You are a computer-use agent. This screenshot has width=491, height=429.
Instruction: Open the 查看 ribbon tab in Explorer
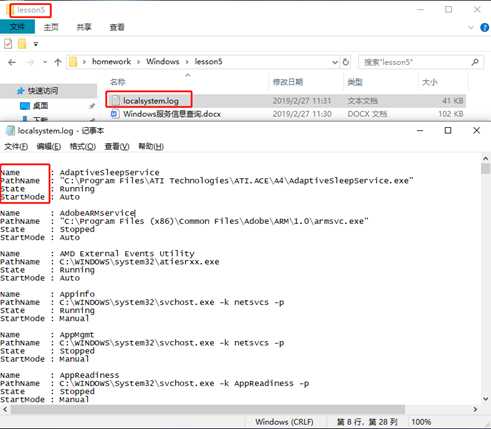click(x=117, y=27)
